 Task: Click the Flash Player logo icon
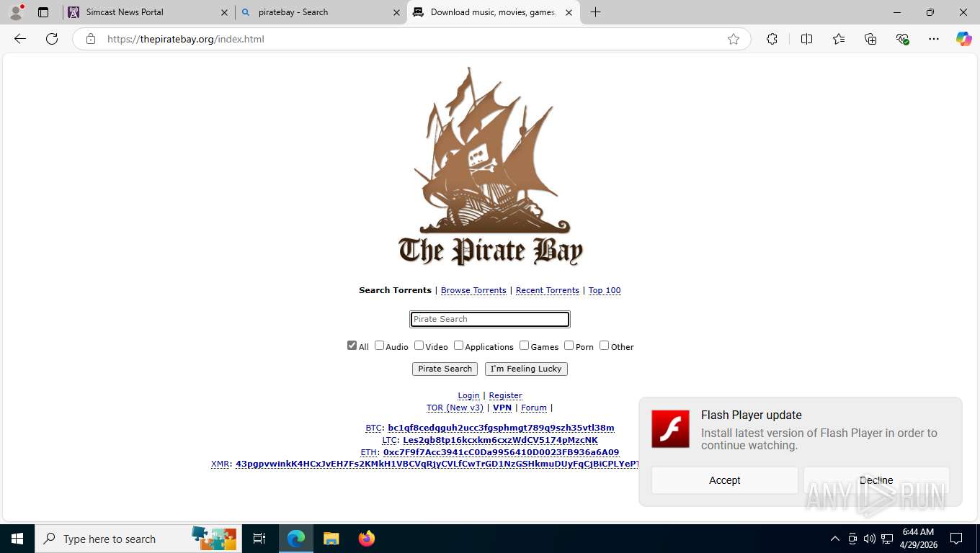(x=670, y=428)
